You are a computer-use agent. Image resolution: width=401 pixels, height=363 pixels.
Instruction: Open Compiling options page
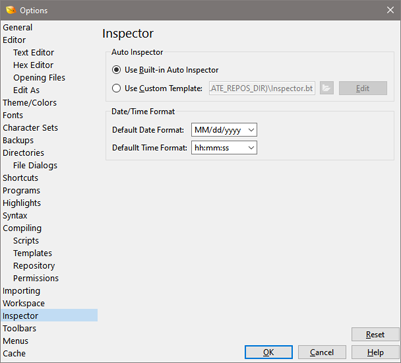pyautogui.click(x=22, y=228)
